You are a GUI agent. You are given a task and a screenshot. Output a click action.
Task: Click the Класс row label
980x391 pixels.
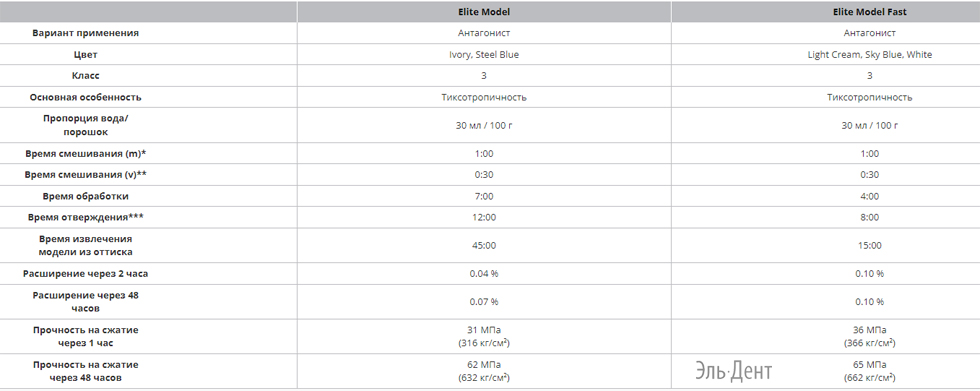click(86, 76)
